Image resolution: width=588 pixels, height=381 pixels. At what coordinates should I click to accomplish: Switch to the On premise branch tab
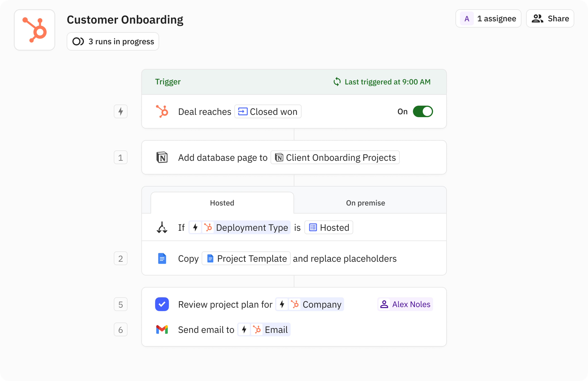tap(365, 203)
